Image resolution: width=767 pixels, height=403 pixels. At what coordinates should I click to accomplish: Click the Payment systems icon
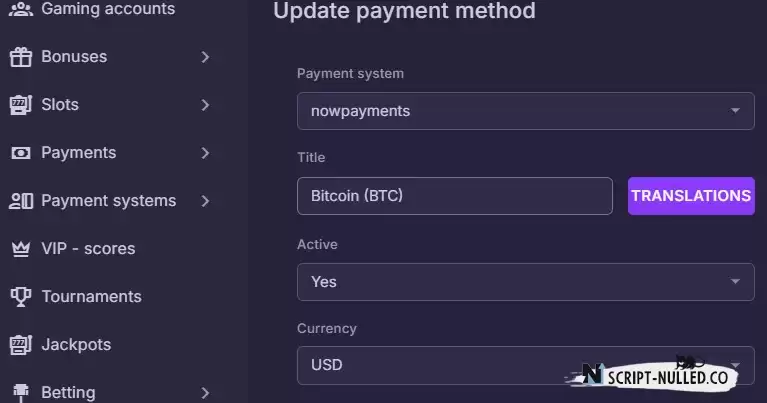tap(21, 201)
